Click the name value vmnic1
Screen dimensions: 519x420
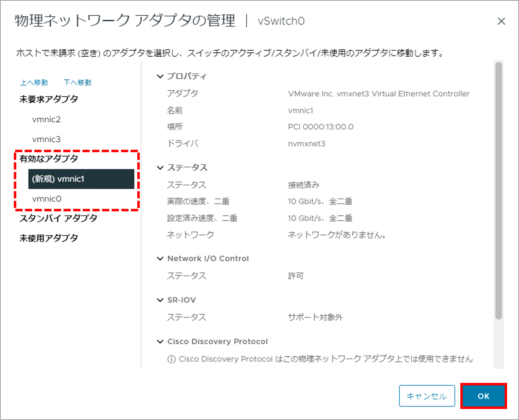point(300,111)
